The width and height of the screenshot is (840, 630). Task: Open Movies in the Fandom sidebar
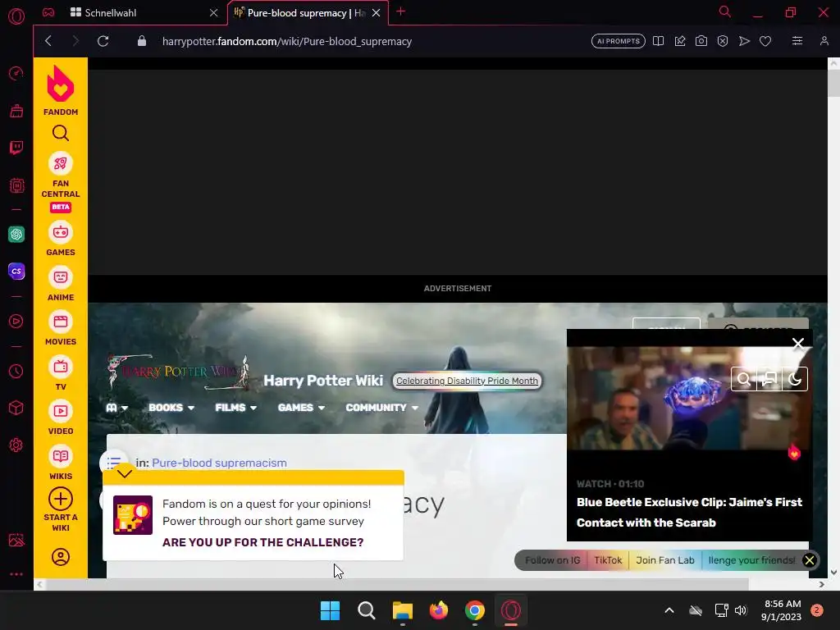pyautogui.click(x=61, y=328)
